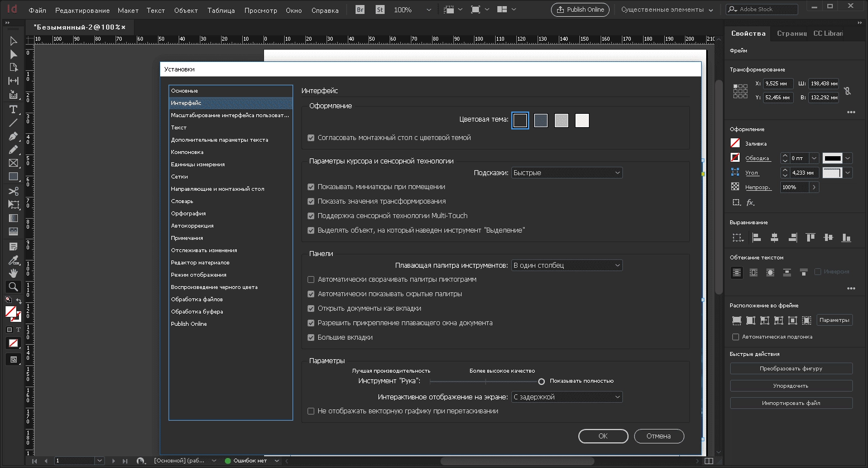The height and width of the screenshot is (468, 868).
Task: Open the 100% zoom level dropdown
Action: coord(429,10)
